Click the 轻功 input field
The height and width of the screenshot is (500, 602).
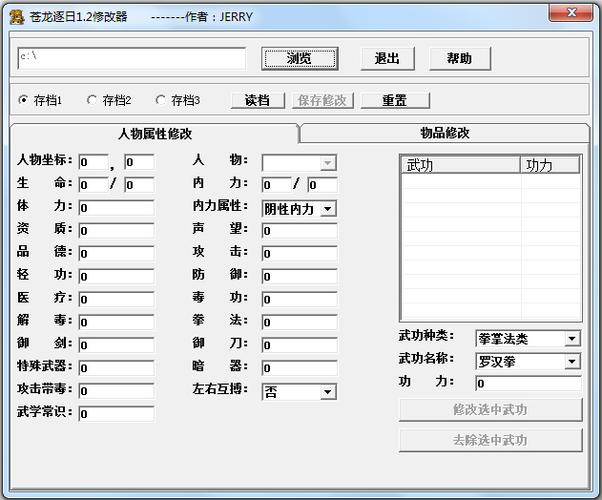point(116,276)
